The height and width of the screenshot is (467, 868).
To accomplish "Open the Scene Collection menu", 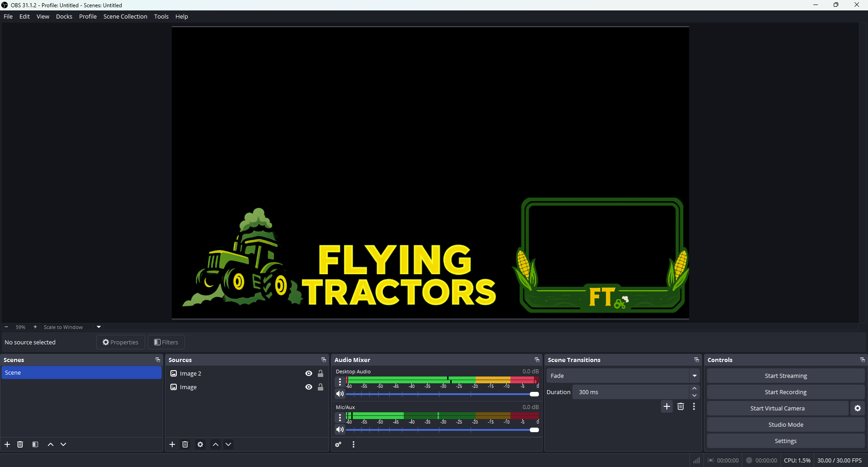I will point(125,16).
